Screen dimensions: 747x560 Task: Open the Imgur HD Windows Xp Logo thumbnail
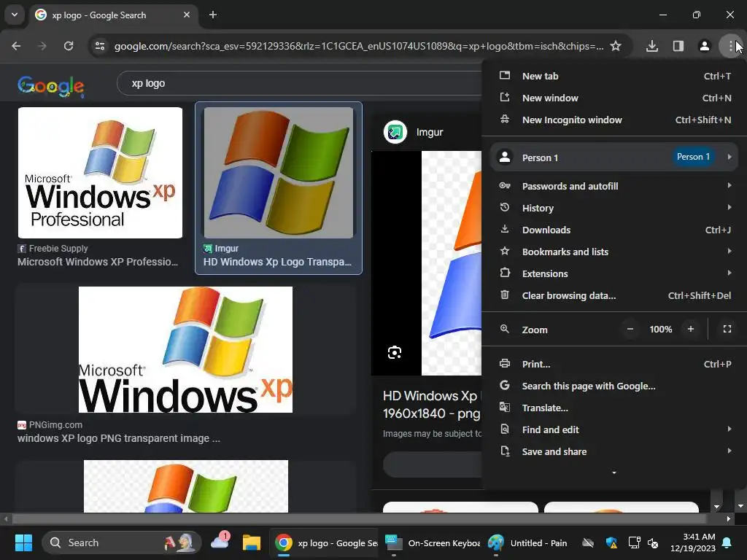tap(279, 172)
